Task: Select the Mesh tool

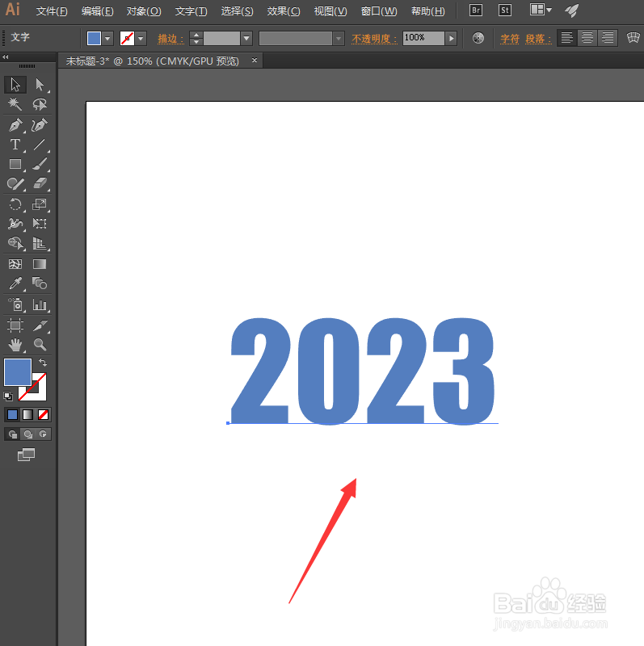Action: [x=15, y=264]
